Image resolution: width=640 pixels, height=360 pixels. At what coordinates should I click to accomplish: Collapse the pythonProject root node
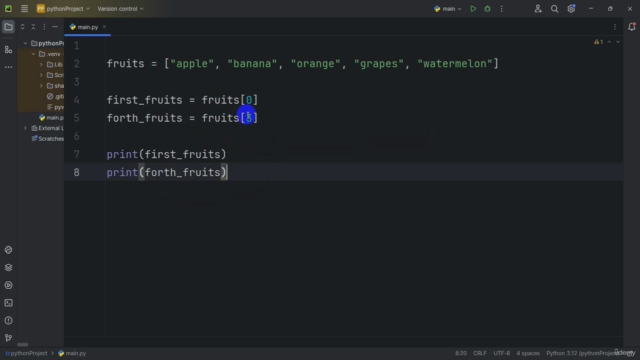pyautogui.click(x=25, y=43)
